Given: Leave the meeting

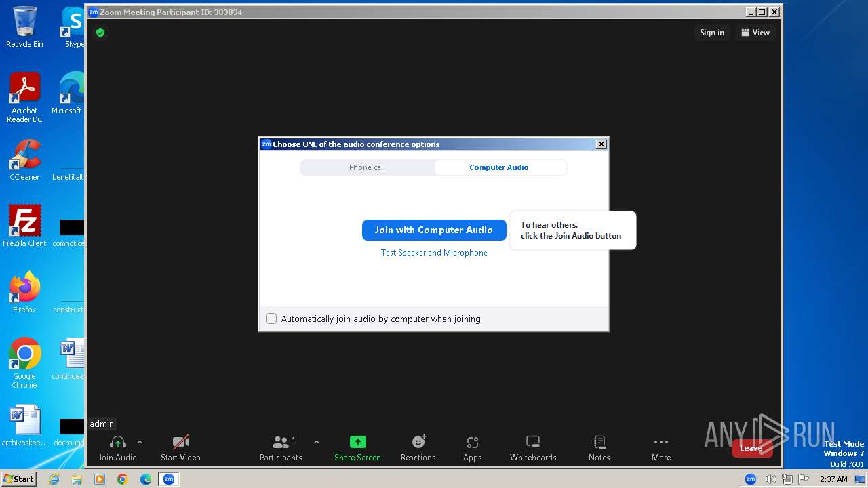Looking at the screenshot, I should [x=751, y=448].
